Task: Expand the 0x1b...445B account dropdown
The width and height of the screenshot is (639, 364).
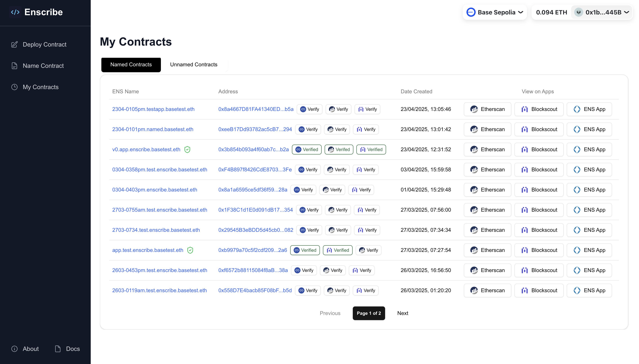Action: coord(602,12)
